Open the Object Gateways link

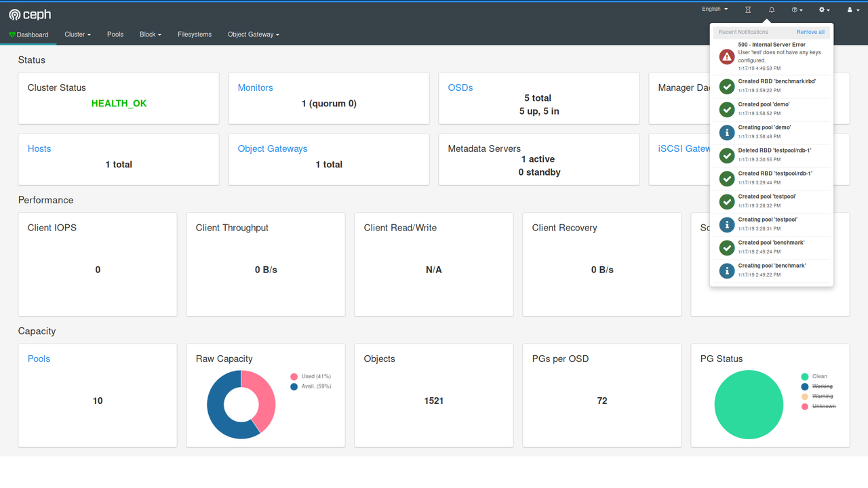273,148
